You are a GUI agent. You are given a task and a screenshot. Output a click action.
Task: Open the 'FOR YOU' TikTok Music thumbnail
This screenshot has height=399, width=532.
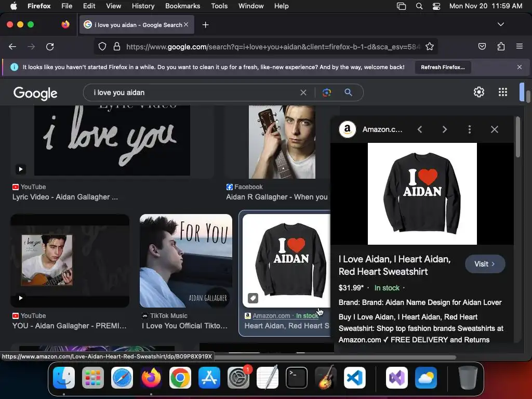pyautogui.click(x=186, y=261)
